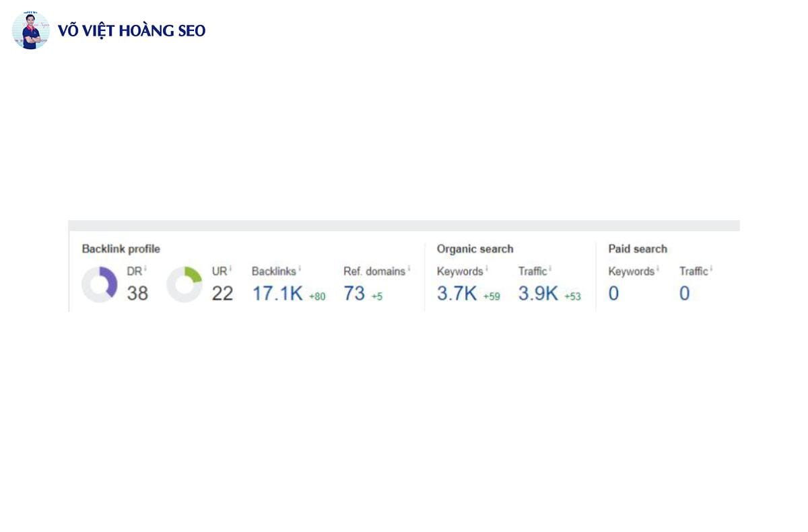Click the paid search traffic 0 value

pos(684,294)
